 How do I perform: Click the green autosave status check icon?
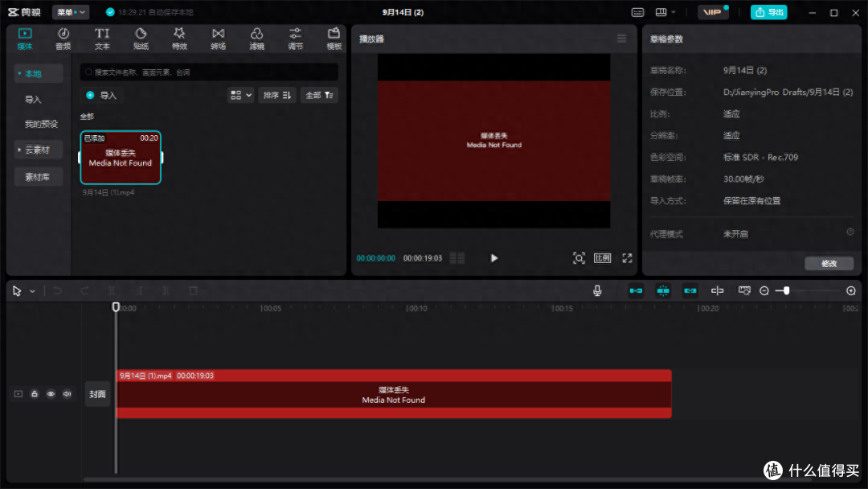click(110, 12)
